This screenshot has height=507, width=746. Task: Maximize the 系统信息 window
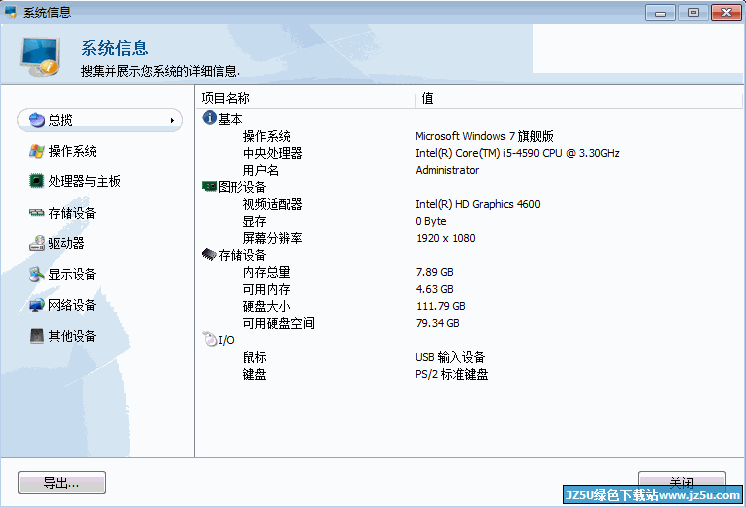(693, 13)
